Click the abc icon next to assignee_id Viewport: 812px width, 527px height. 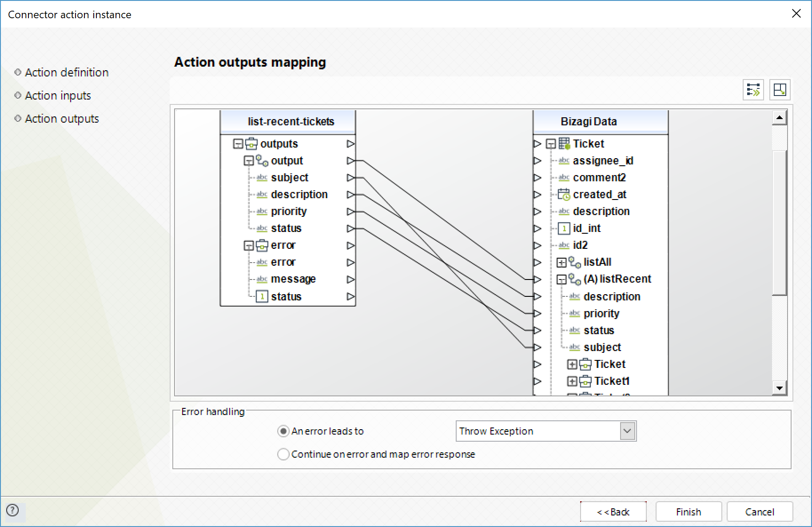point(564,160)
